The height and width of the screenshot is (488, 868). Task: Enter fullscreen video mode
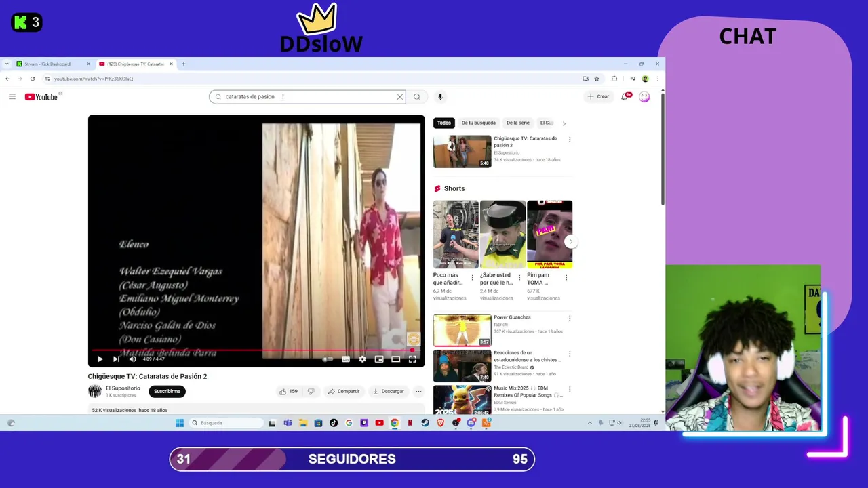click(412, 359)
